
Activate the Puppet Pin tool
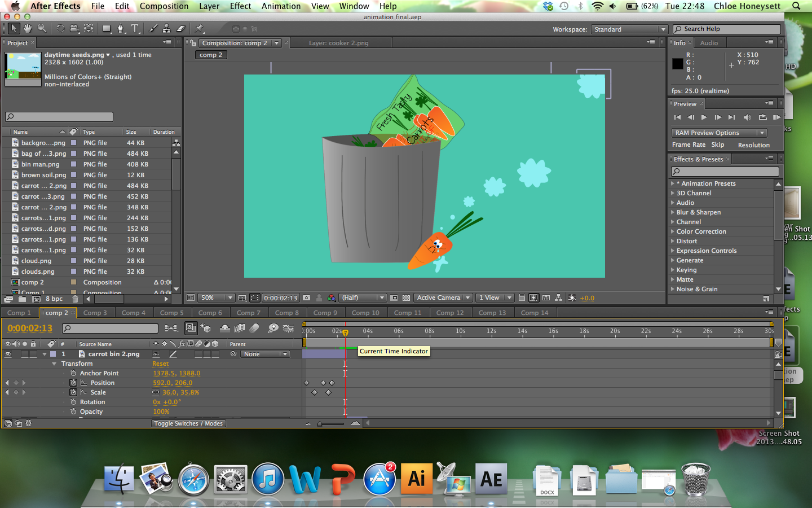click(x=199, y=29)
